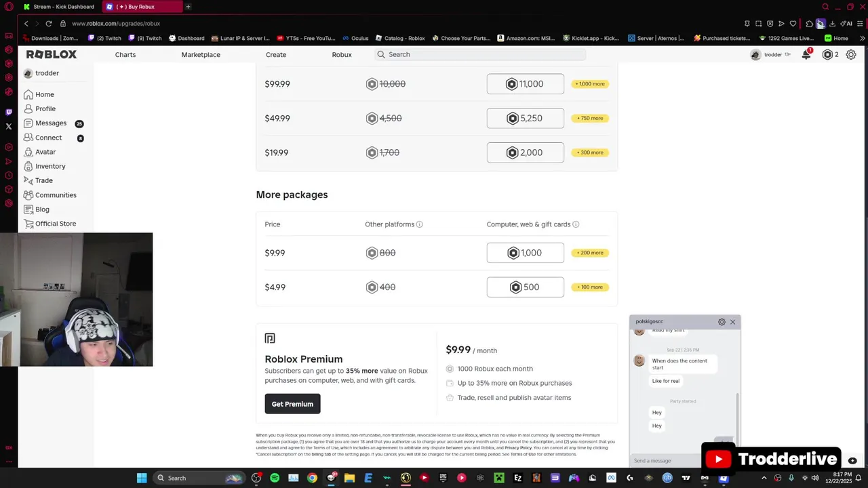Switch to Stream - Kick Dashboard tab

click(59, 7)
